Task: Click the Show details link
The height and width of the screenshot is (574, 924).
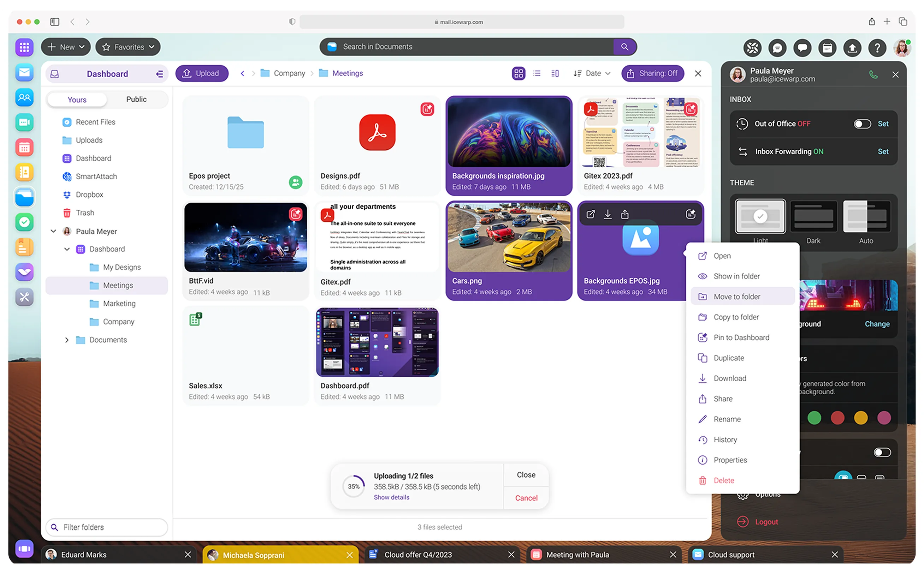Action: 391,497
